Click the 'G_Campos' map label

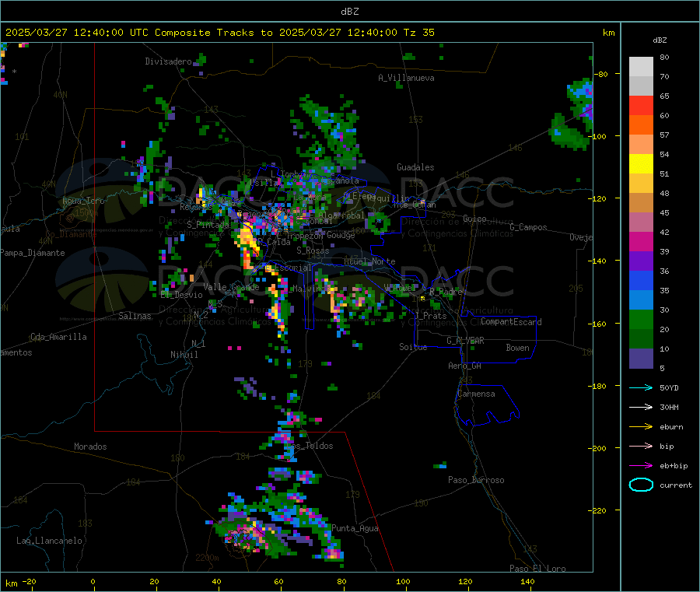pos(529,227)
